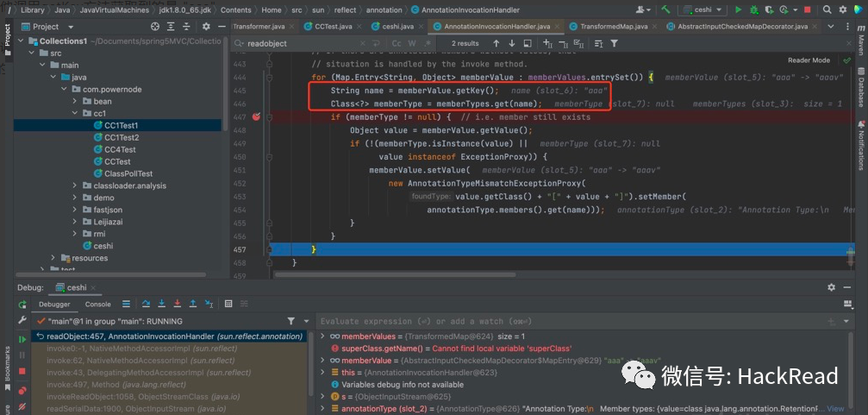This screenshot has height=415, width=868.
Task: Collapse the Collections1 project root
Action: [x=21, y=41]
